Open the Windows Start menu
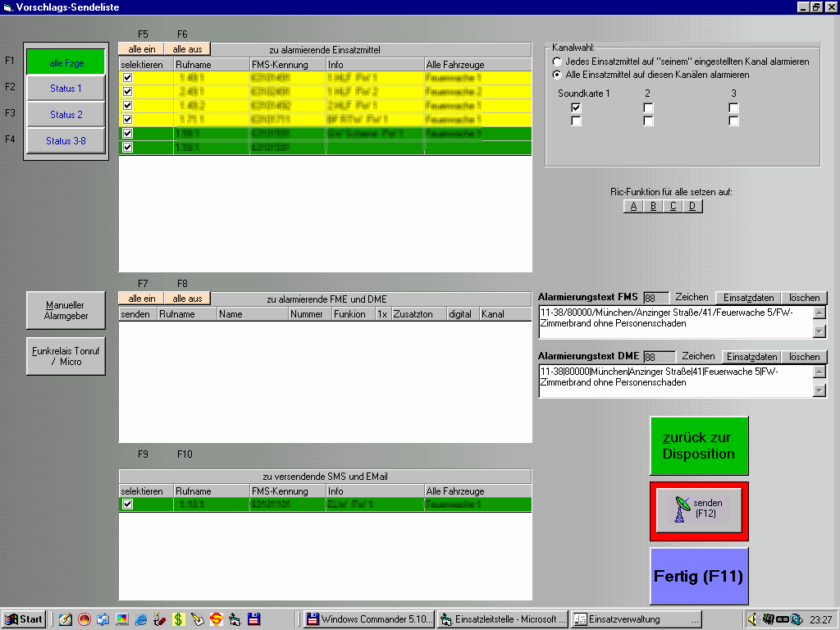This screenshot has height=630, width=840. (24, 619)
